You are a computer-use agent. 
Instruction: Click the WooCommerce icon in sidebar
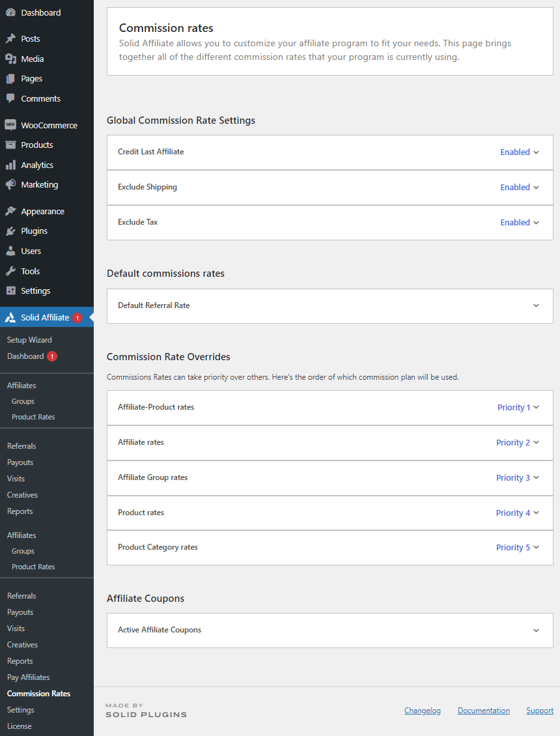[10, 125]
